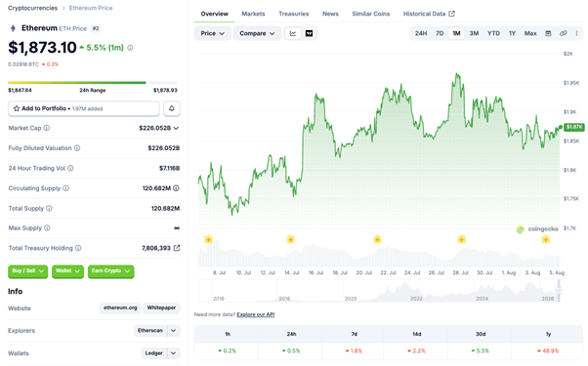
Task: Switch to the line chart view icon
Action: tap(293, 33)
